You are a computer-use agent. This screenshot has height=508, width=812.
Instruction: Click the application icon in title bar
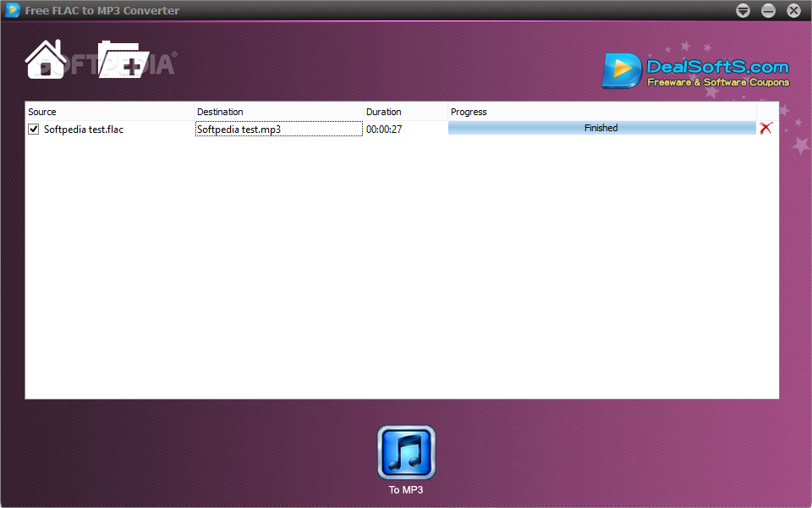pos(13,10)
